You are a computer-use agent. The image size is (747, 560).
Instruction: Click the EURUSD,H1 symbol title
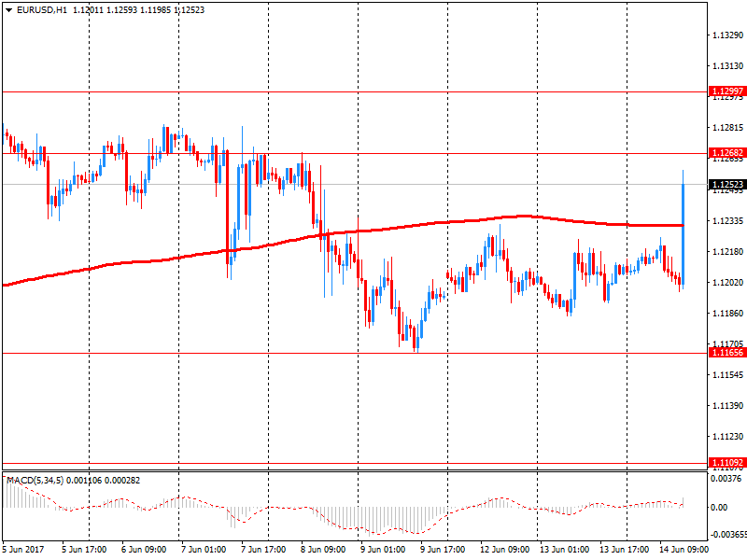42,10
